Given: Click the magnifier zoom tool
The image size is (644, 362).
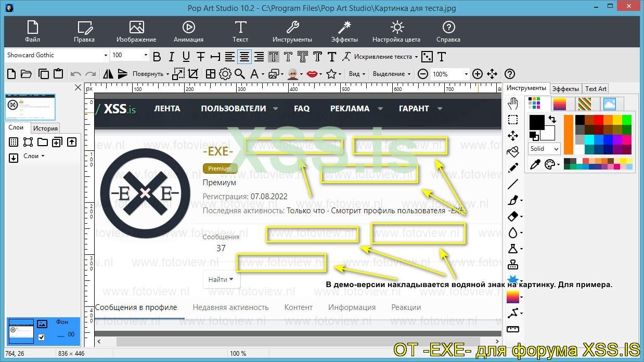Looking at the screenshot, I should 240,74.
